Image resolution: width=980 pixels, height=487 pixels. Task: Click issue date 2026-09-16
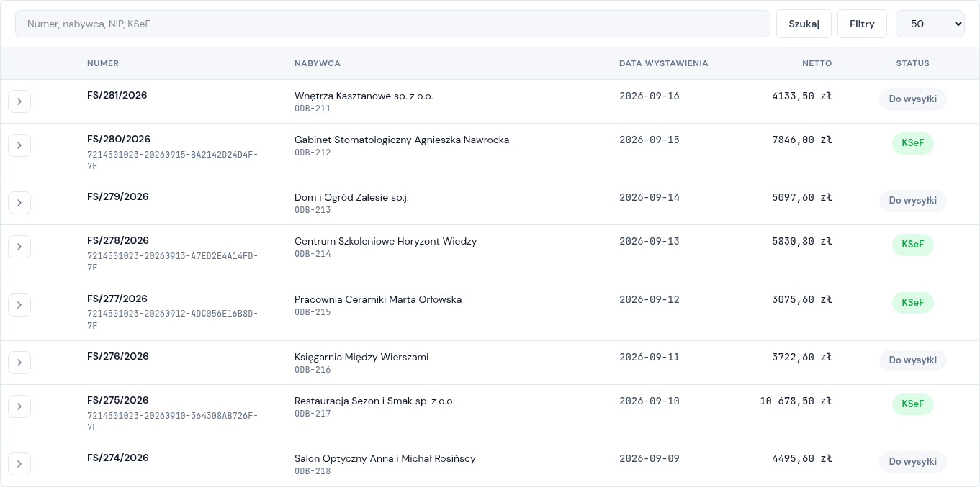pyautogui.click(x=649, y=96)
